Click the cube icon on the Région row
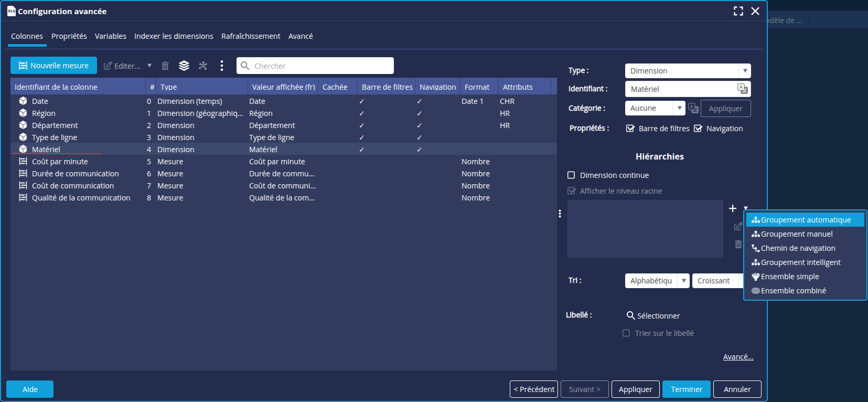 point(23,113)
